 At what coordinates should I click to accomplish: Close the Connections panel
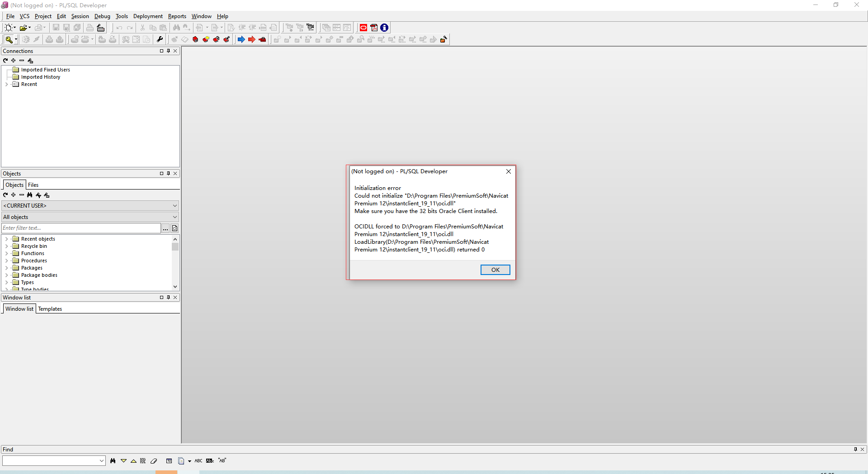(175, 51)
